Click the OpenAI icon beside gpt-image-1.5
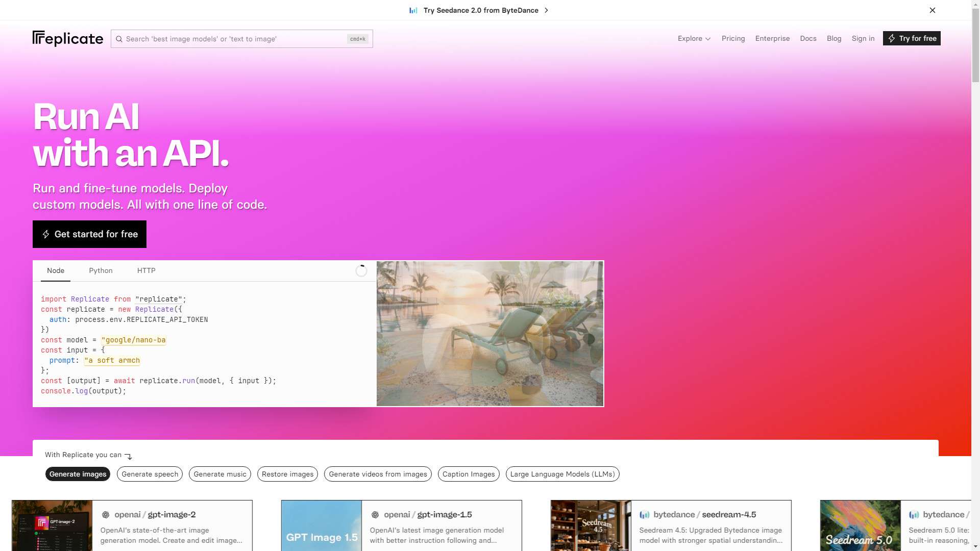 375,515
